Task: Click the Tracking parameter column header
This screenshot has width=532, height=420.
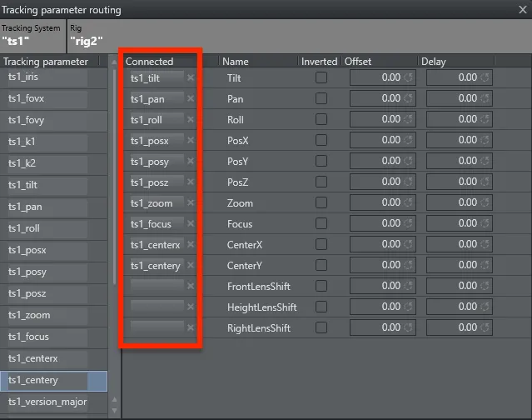Action: 46,62
